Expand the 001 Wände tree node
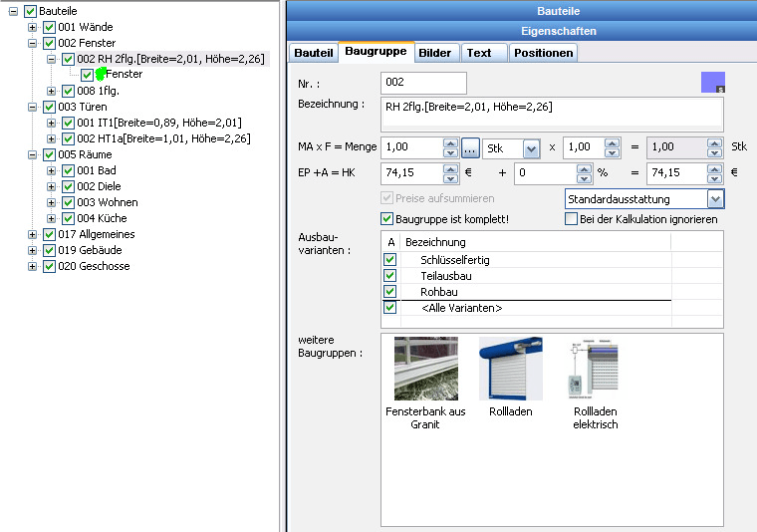 [33, 27]
